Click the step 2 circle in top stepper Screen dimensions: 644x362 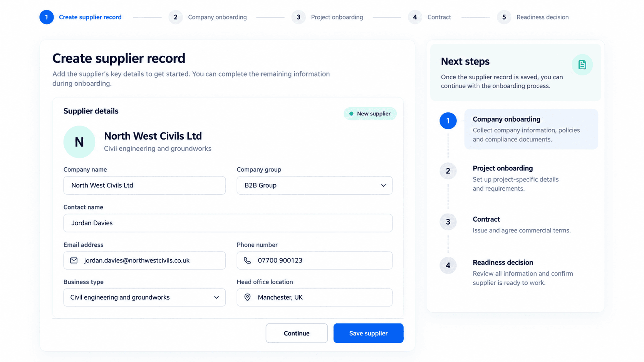click(176, 17)
